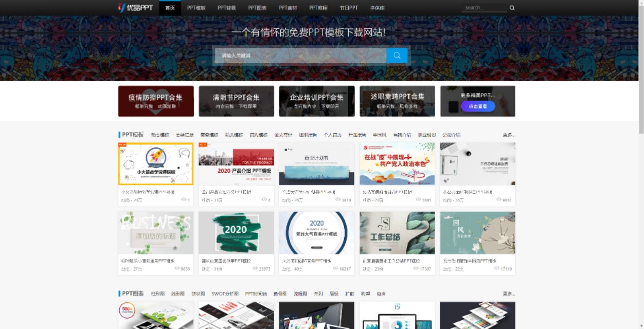Click the magnifier search icon in top bar
644x329 pixels.
pos(512,8)
